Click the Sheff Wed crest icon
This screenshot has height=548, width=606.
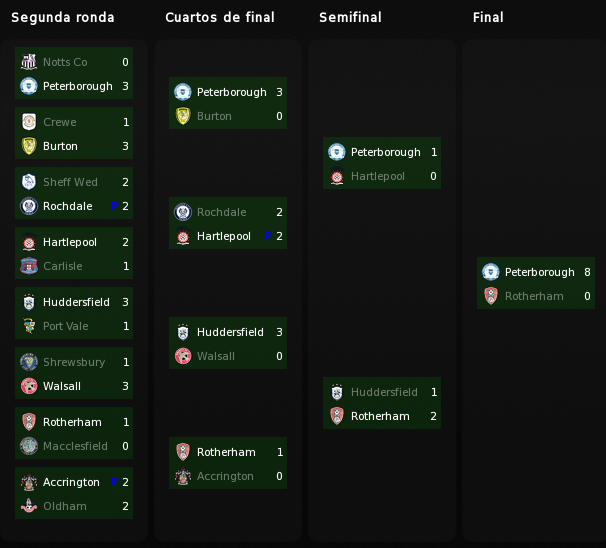(x=29, y=182)
